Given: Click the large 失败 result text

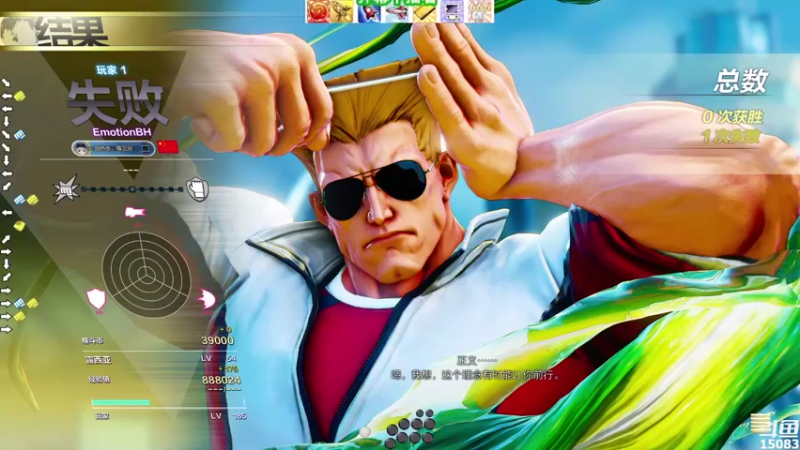Looking at the screenshot, I should tap(117, 104).
